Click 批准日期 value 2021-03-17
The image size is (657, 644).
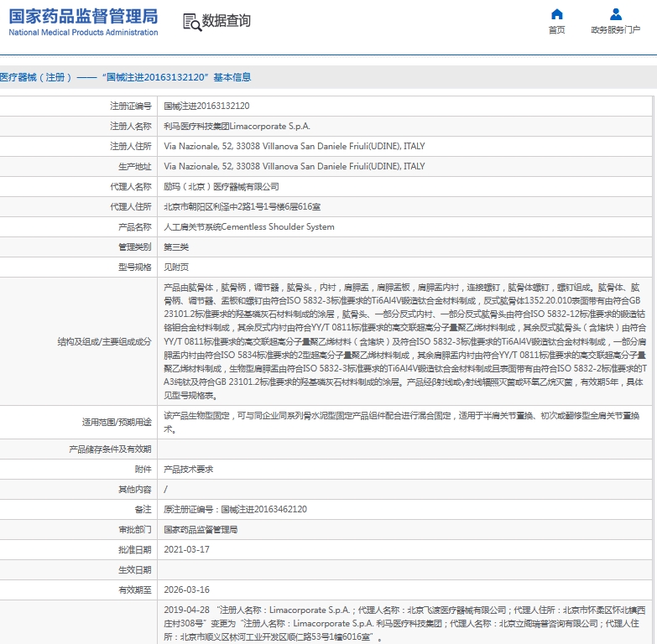coord(186,549)
